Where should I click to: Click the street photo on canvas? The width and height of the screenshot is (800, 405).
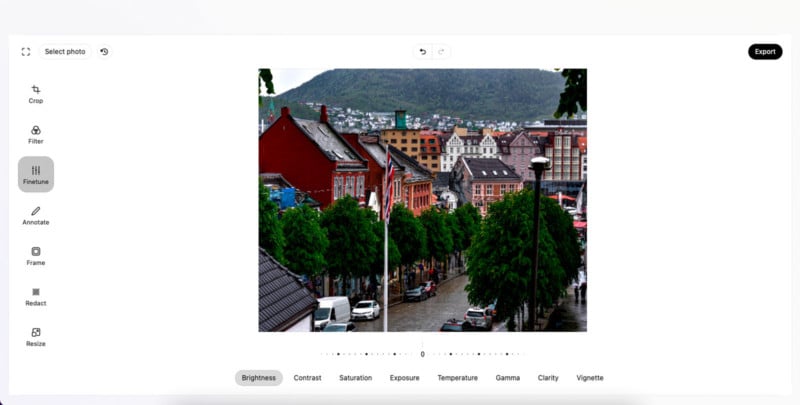(422, 200)
